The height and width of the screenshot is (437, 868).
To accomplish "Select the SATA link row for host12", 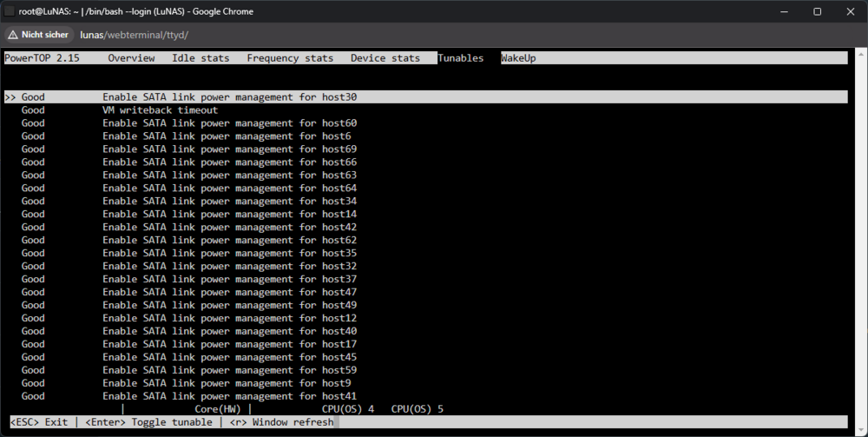I will tap(425, 318).
